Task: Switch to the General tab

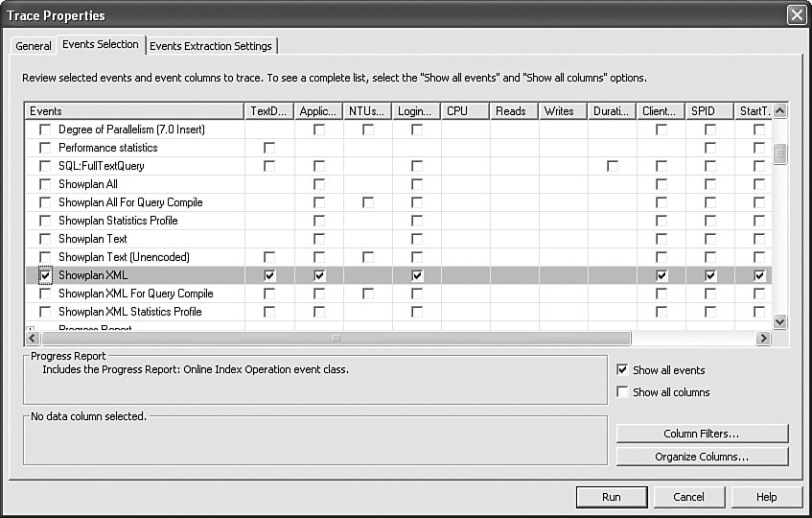Action: tap(34, 46)
